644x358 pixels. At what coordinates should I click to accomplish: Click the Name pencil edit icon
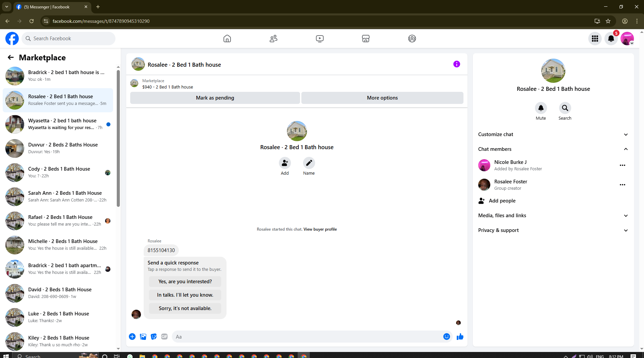point(309,163)
